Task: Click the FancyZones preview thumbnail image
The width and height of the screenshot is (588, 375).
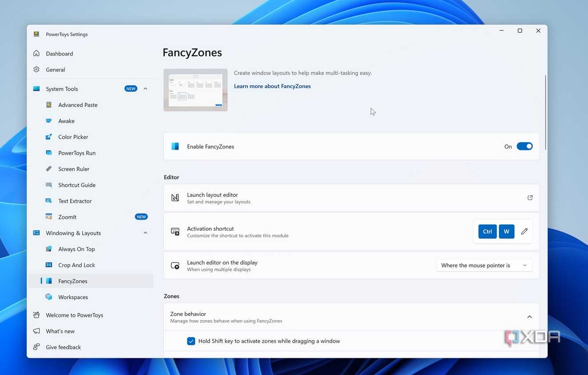Action: pos(196,90)
